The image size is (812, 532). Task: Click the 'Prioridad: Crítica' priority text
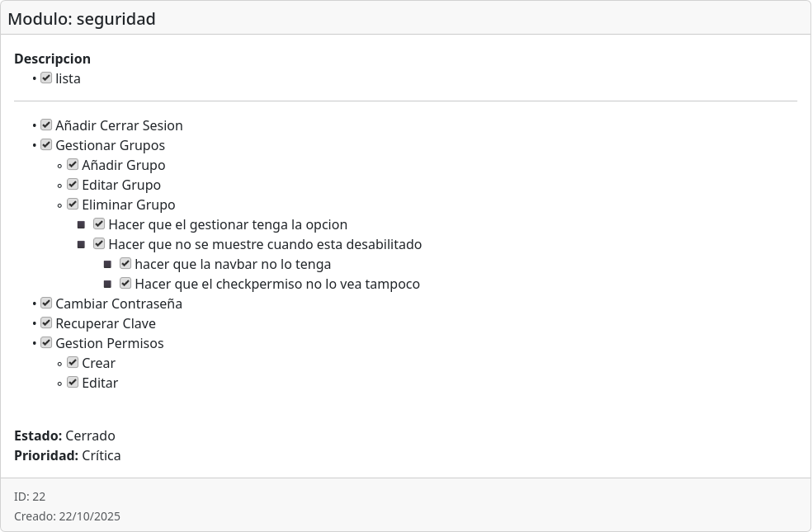pyautogui.click(x=68, y=455)
